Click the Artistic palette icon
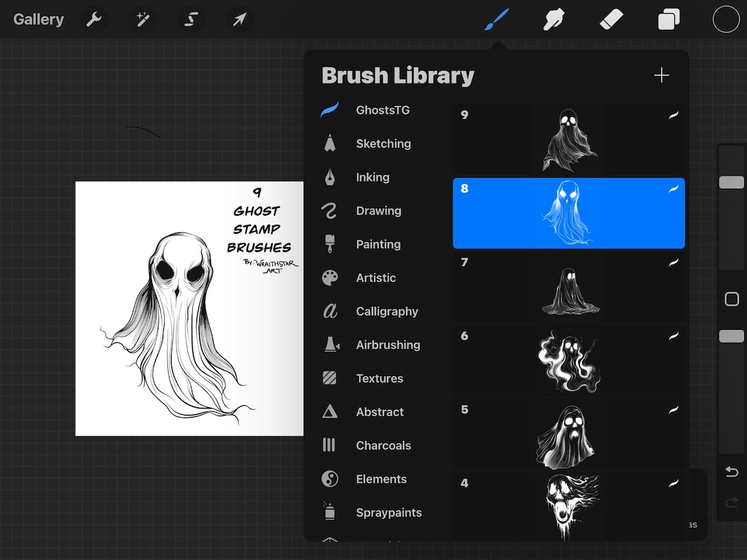The width and height of the screenshot is (747, 560). [x=330, y=278]
